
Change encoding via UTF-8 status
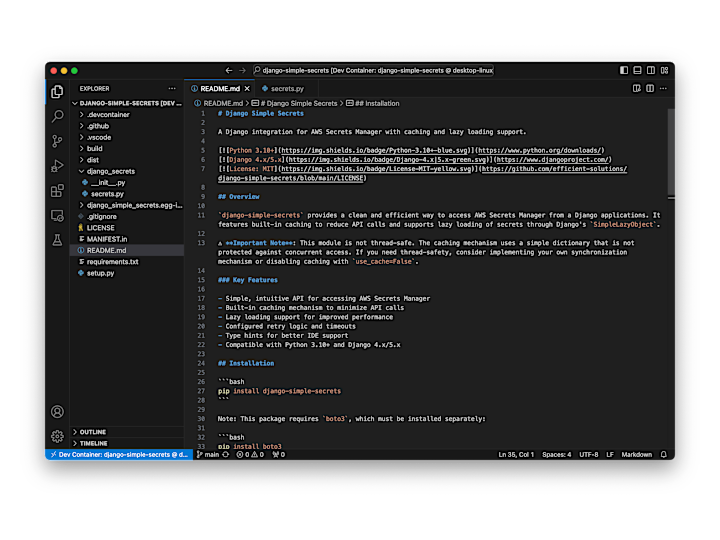coord(589,455)
